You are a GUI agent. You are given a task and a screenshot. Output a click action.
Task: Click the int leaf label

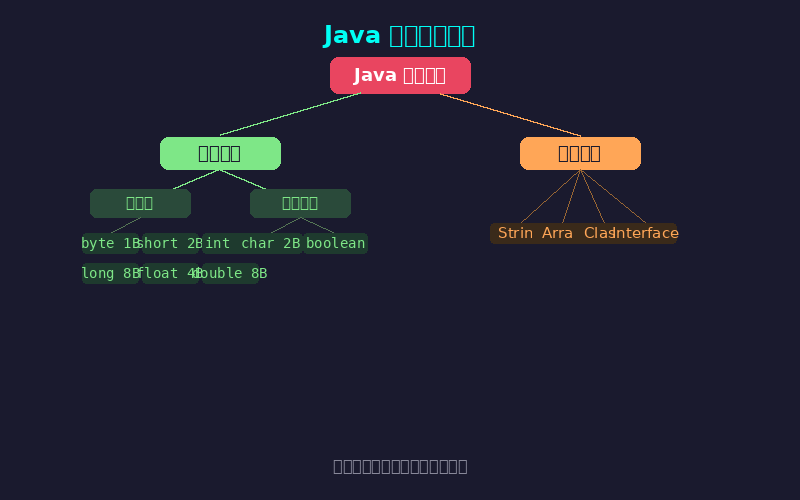218,243
